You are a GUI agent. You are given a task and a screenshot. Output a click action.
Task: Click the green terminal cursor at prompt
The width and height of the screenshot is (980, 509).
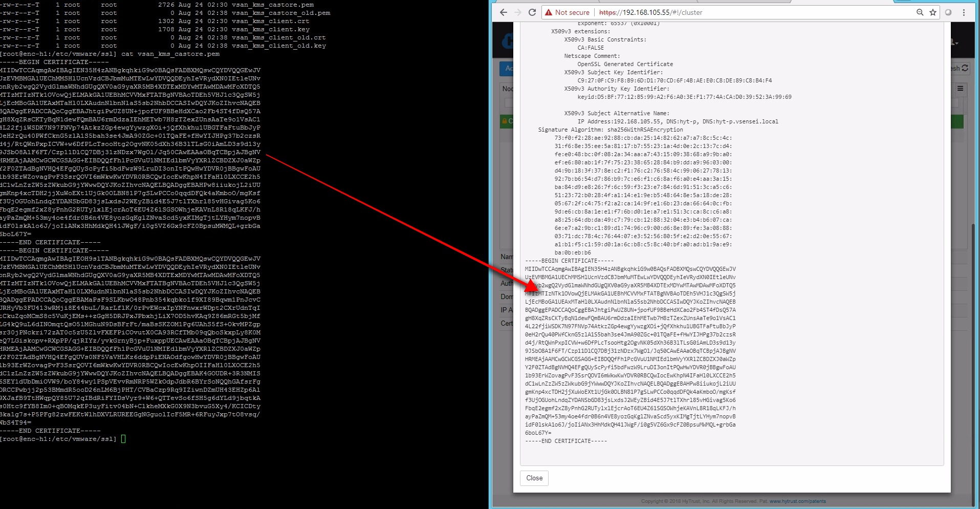pyautogui.click(x=123, y=439)
